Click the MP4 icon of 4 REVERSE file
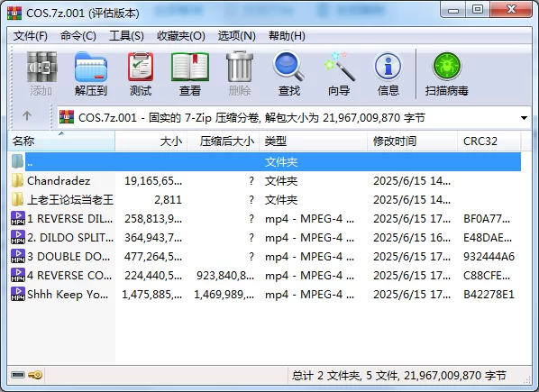 tap(17, 275)
